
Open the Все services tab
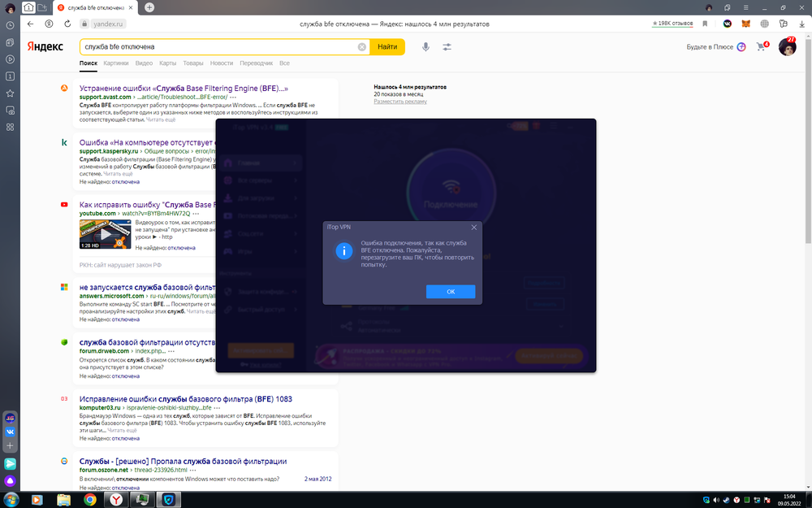coord(284,63)
